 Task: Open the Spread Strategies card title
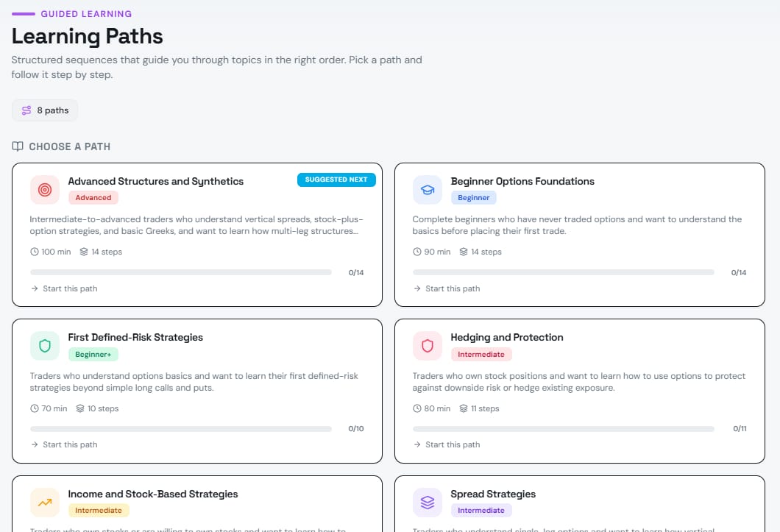[493, 494]
